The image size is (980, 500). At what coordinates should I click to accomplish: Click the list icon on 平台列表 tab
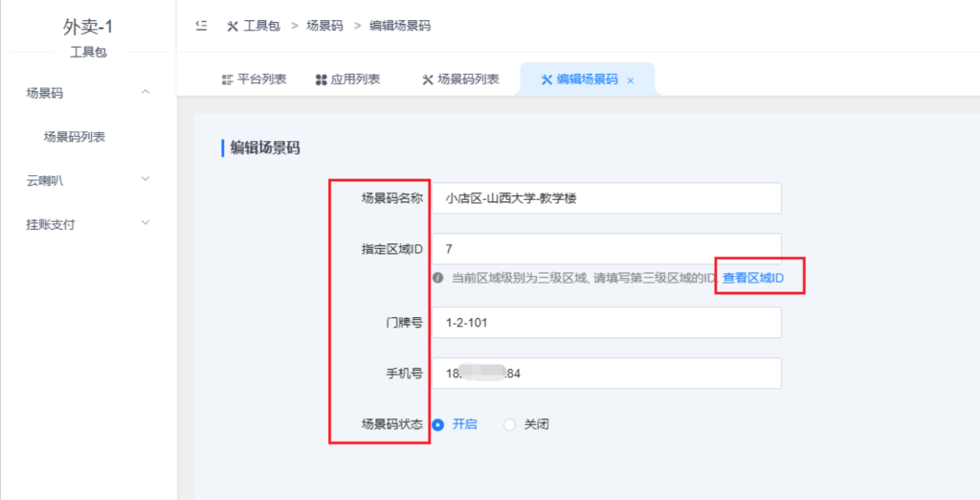point(228,80)
